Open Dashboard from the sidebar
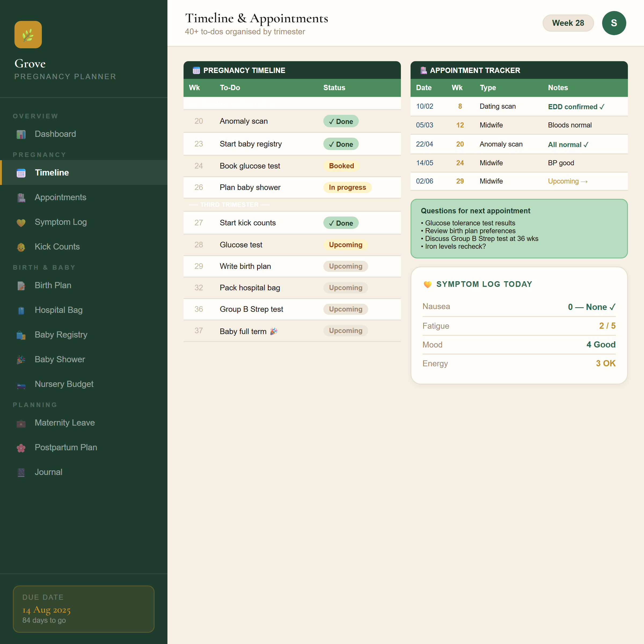644x644 pixels. click(84, 134)
